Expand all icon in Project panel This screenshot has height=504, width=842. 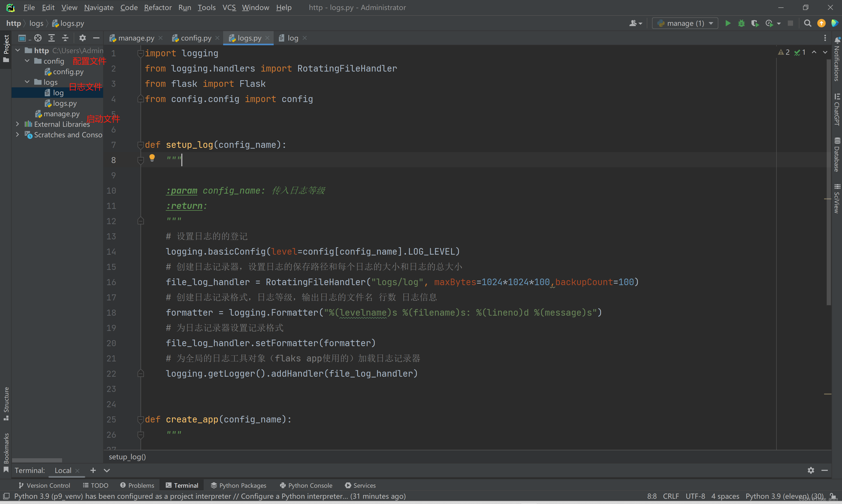[x=52, y=38]
